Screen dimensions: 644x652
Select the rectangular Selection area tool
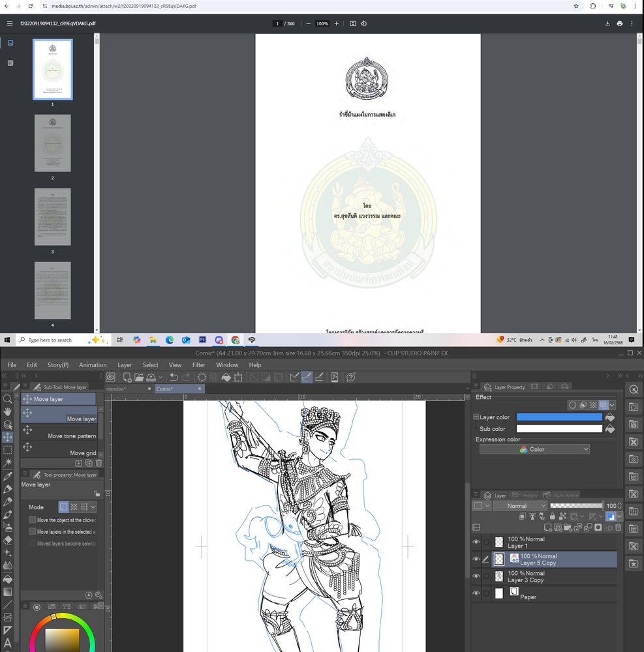(x=7, y=450)
